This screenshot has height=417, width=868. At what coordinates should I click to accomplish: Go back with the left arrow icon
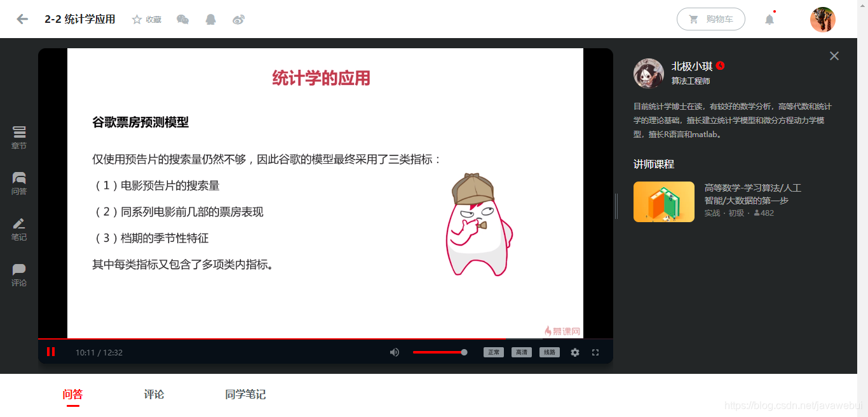[22, 19]
